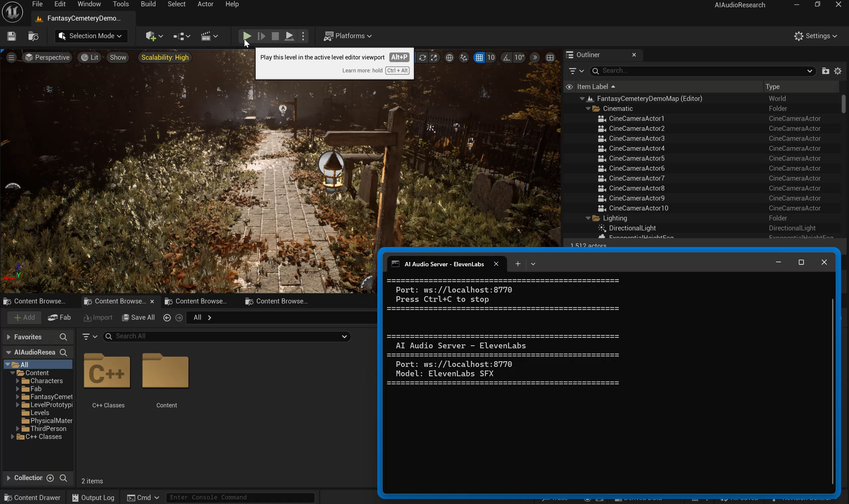
Task: Toggle the Outliner visibility eye column
Action: point(569,87)
